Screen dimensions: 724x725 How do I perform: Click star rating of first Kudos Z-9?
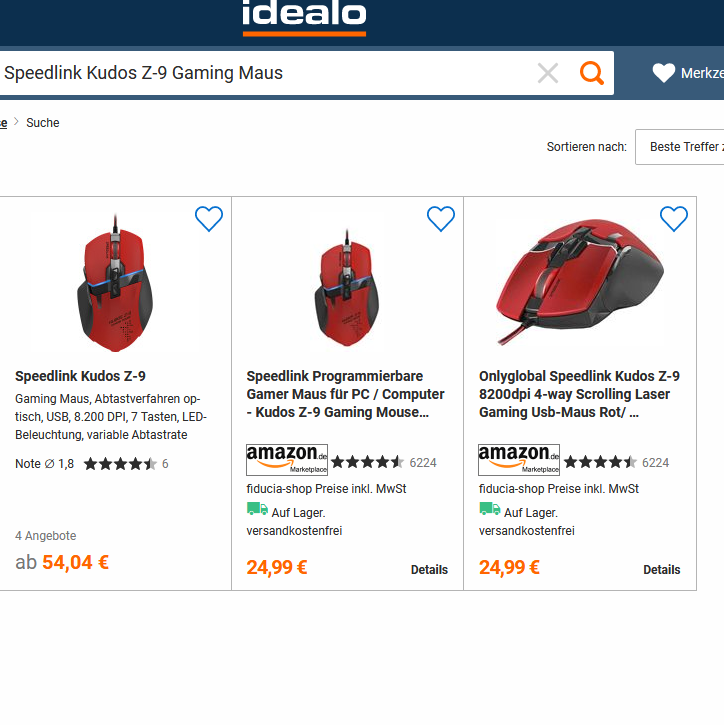point(120,464)
